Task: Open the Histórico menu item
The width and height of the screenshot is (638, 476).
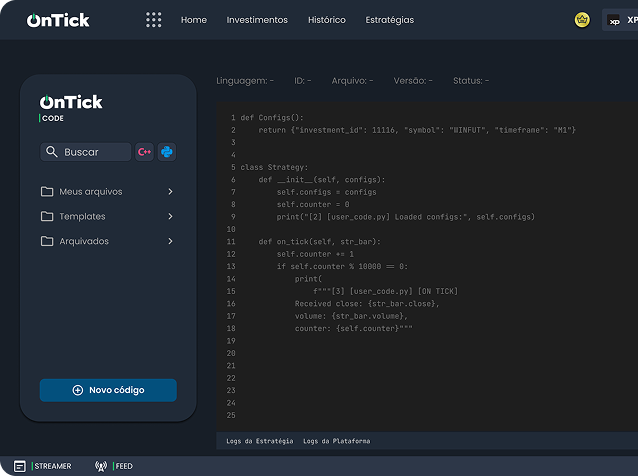Action: coord(327,20)
